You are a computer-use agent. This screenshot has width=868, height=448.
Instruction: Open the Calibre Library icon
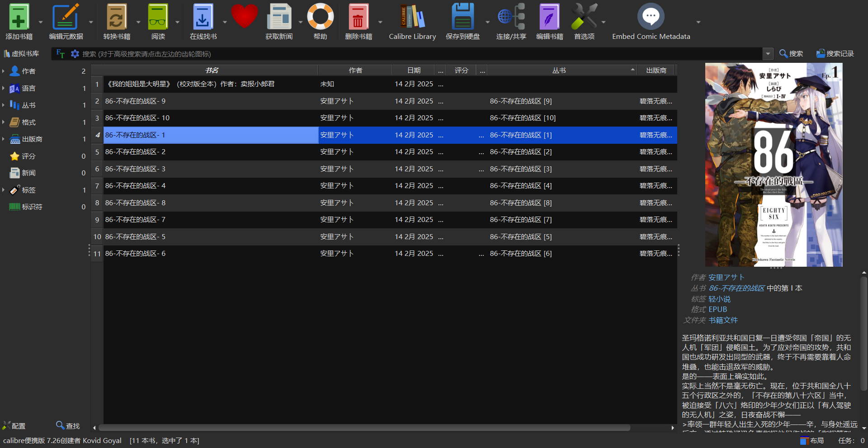pyautogui.click(x=412, y=17)
